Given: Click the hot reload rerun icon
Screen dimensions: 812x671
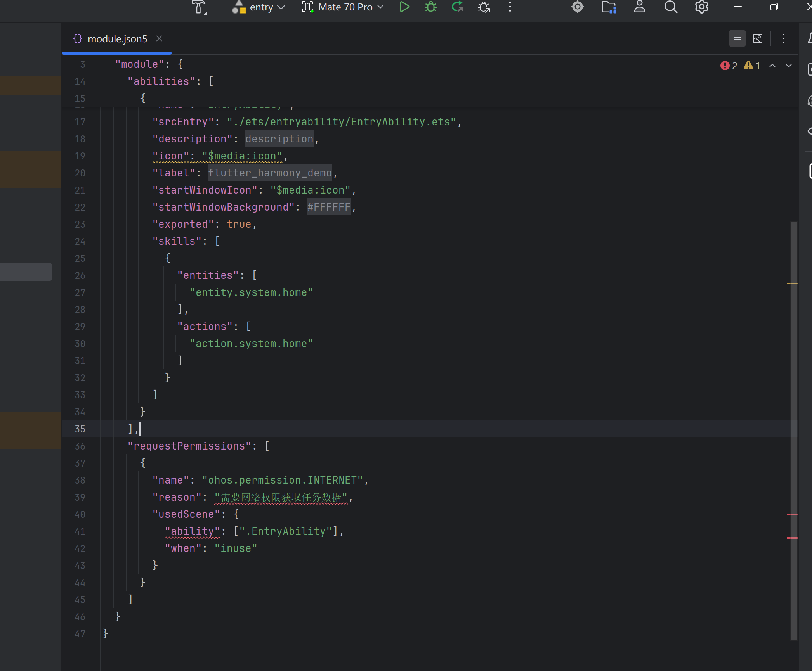Looking at the screenshot, I should click(457, 7).
